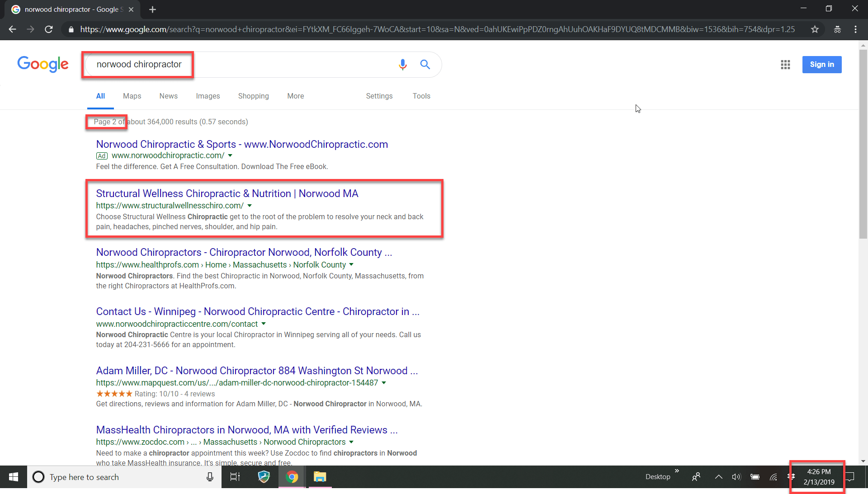Click the taskbar search microphone icon
The width and height of the screenshot is (868, 494).
(x=210, y=477)
